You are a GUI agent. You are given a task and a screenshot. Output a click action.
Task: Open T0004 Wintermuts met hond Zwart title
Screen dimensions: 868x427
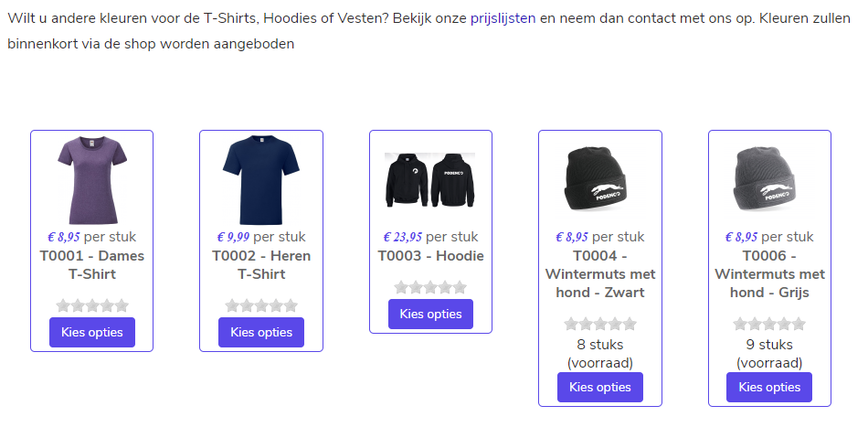pos(599,274)
